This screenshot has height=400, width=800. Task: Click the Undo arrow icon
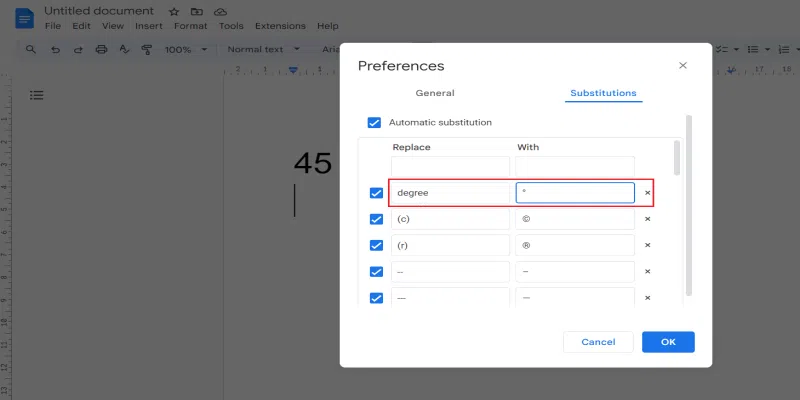pyautogui.click(x=56, y=49)
